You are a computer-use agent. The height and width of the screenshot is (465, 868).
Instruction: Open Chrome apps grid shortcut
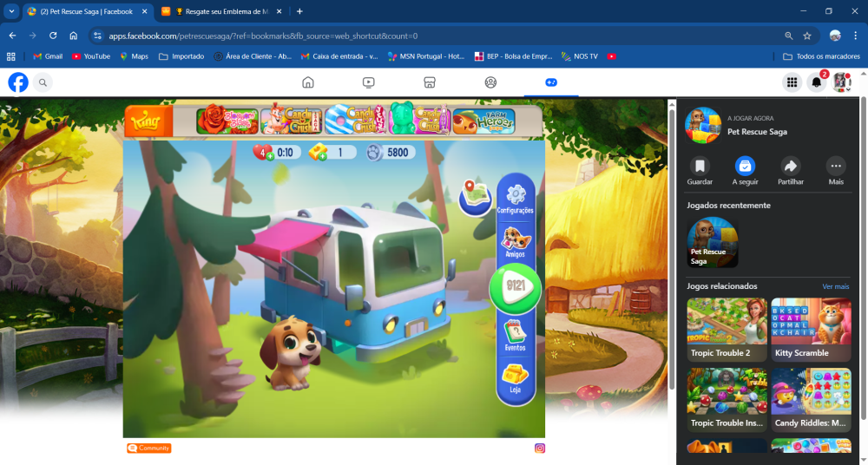pyautogui.click(x=10, y=56)
